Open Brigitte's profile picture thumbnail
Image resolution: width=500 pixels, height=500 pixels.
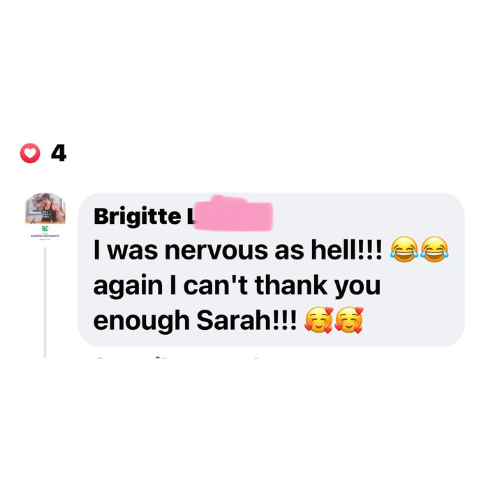pyautogui.click(x=45, y=208)
